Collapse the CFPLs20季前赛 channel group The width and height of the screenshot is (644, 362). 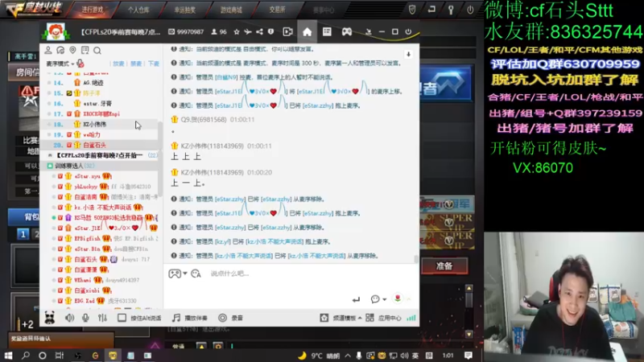(x=50, y=155)
